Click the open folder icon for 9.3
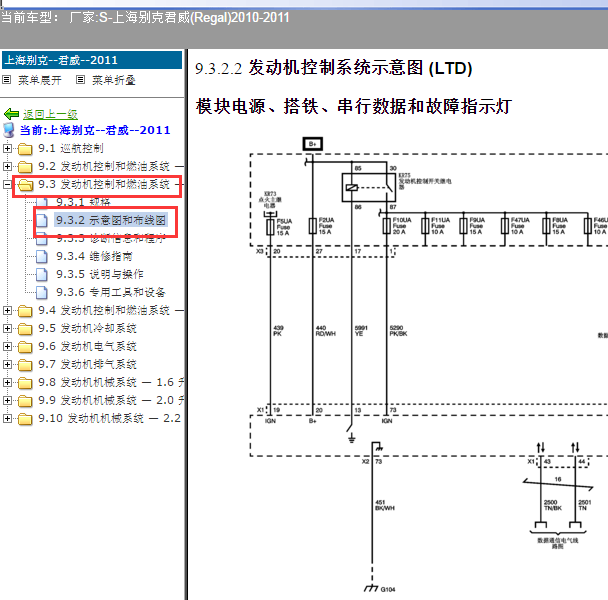This screenshot has height=600, width=608. [x=26, y=185]
